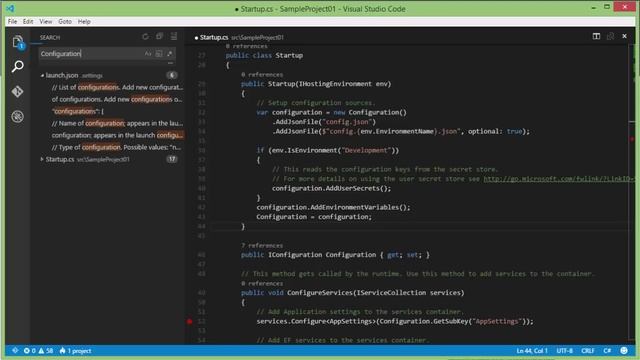
Task: Open the Edit menu
Action: coord(28,21)
